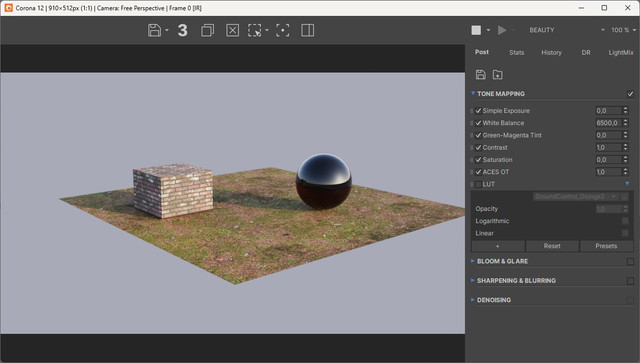Click the Saturation value field
The width and height of the screenshot is (640, 363).
608,160
